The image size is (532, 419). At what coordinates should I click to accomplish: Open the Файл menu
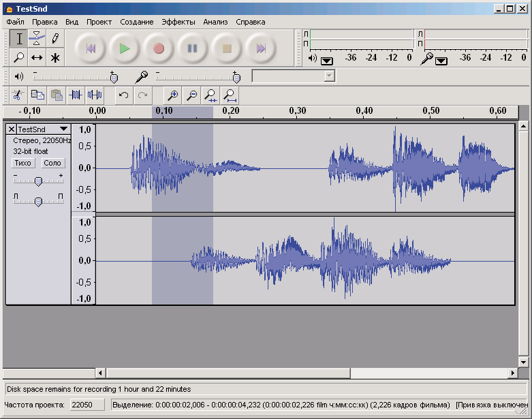coord(15,22)
